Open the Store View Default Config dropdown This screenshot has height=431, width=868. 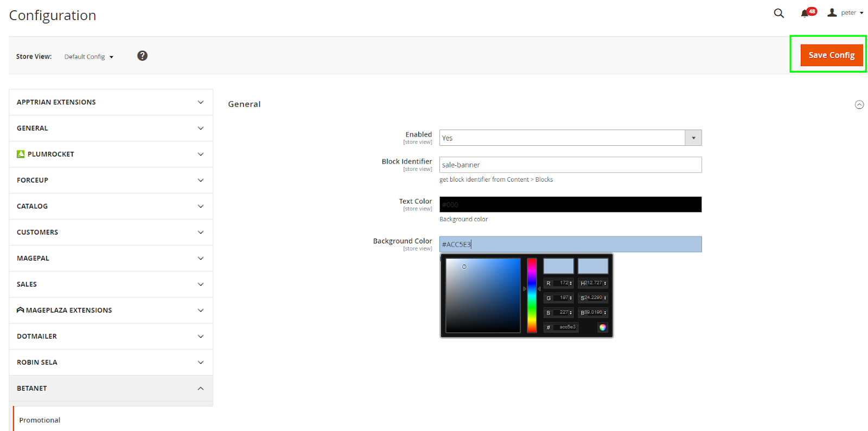coord(89,56)
